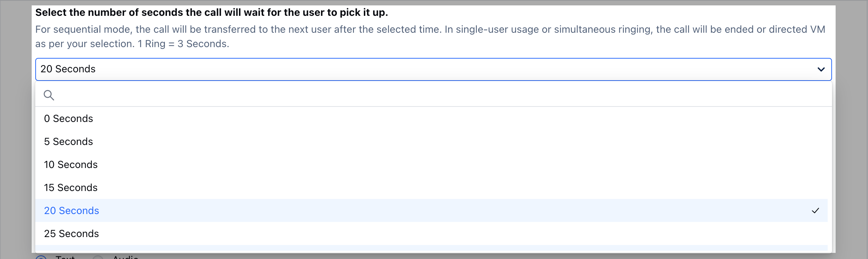Click the bold heading about seconds to wait
This screenshot has height=259, width=868.
click(x=212, y=13)
